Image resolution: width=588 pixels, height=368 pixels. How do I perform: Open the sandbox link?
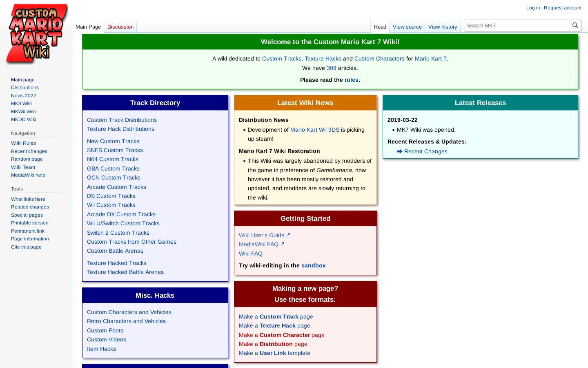pyautogui.click(x=314, y=265)
